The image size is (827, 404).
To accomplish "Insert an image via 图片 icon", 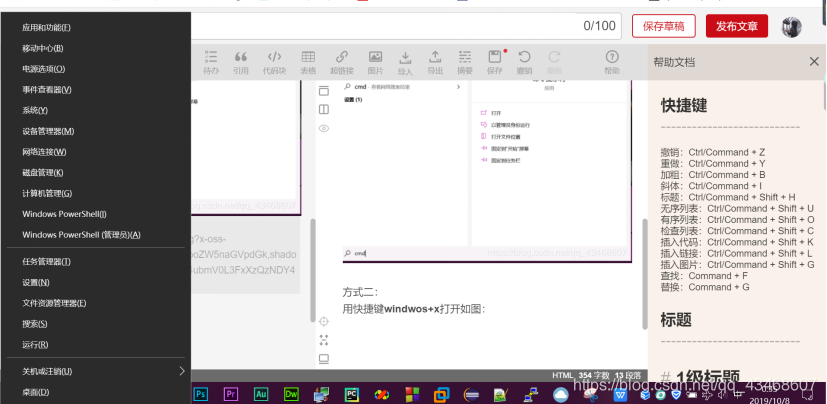I will click(x=376, y=62).
